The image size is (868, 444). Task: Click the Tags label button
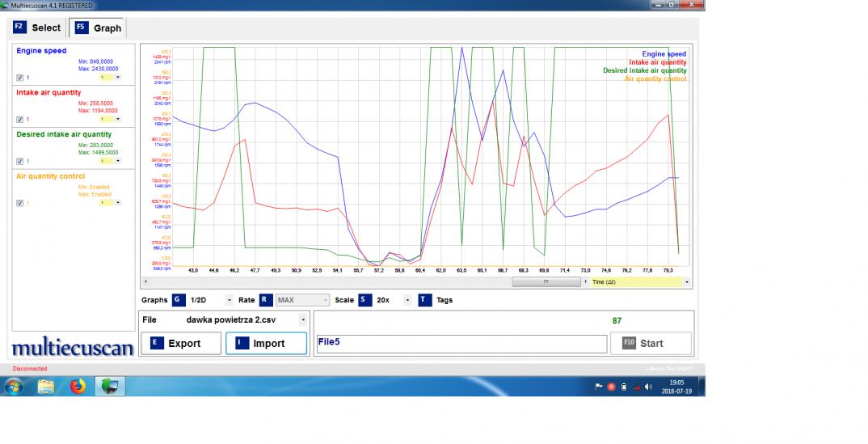pyautogui.click(x=444, y=299)
